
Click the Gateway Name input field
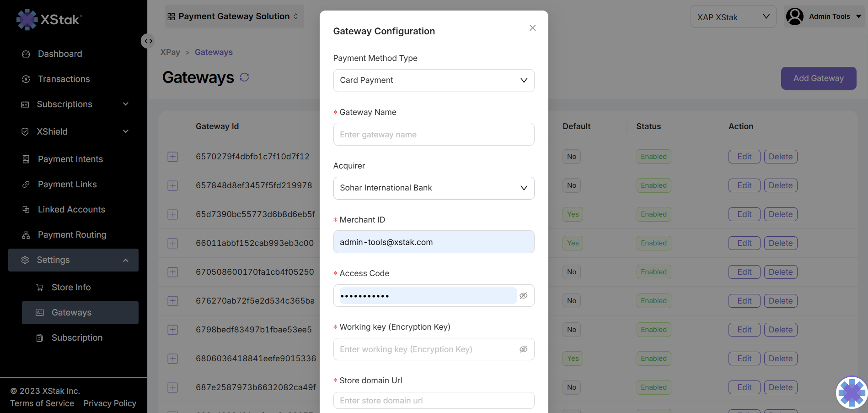(433, 135)
